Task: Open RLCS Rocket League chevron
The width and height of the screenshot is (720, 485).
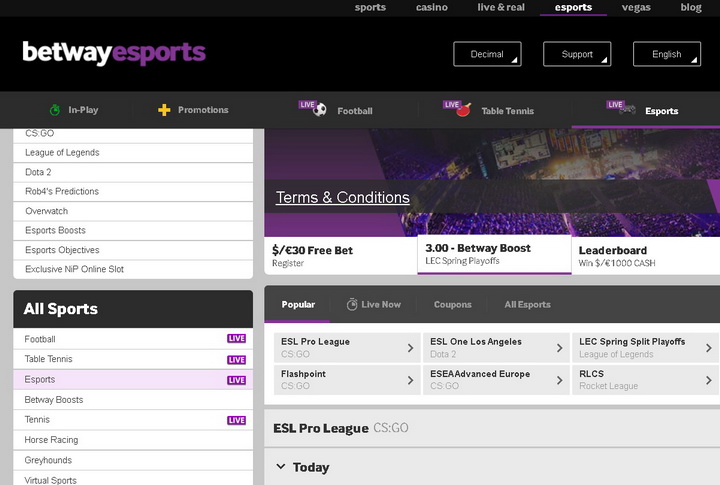Action: tap(709, 380)
